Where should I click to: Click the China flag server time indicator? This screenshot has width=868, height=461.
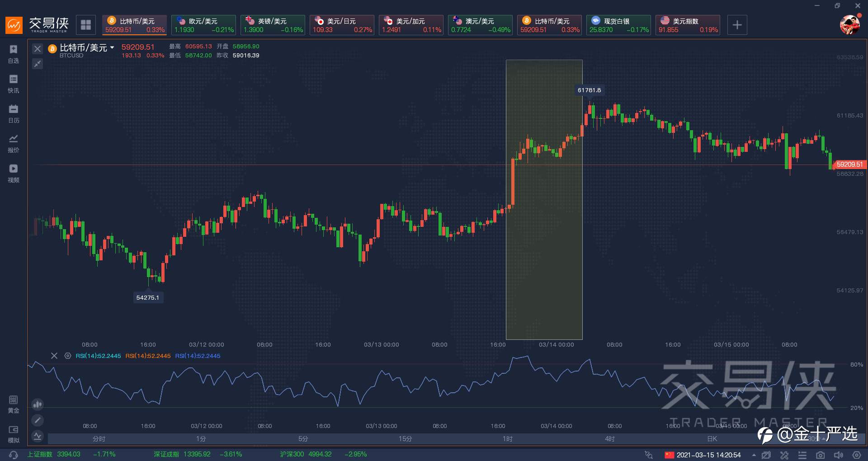point(703,455)
